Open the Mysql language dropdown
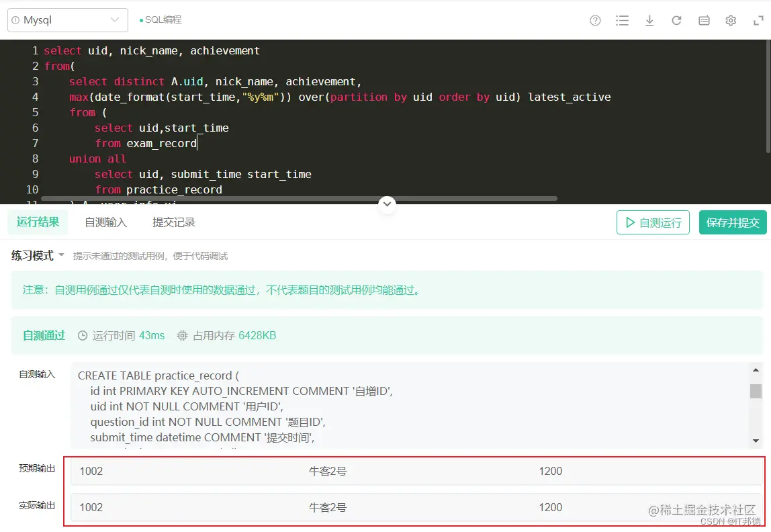 click(x=68, y=20)
